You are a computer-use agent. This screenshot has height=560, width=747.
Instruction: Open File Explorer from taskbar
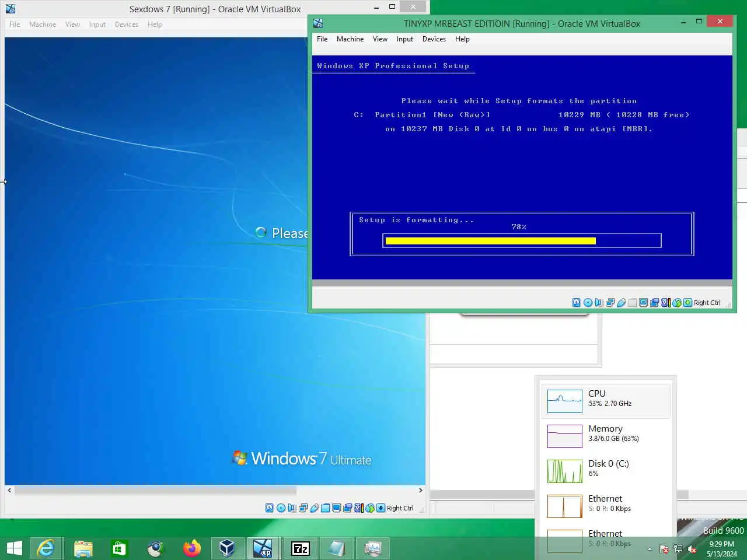point(83,548)
